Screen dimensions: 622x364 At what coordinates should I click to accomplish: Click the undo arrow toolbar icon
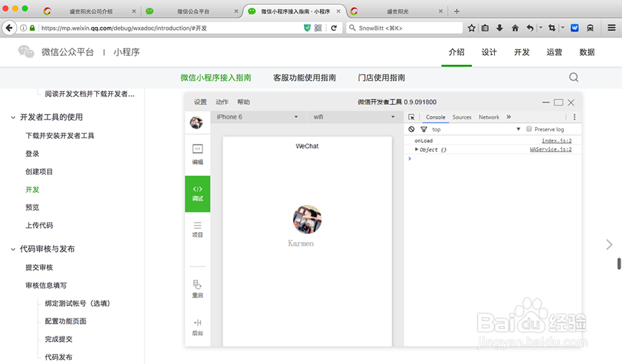pyautogui.click(x=530, y=28)
